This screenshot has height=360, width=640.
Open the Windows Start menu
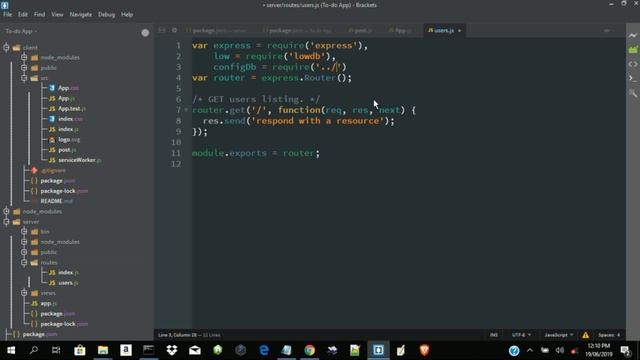click(x=11, y=350)
